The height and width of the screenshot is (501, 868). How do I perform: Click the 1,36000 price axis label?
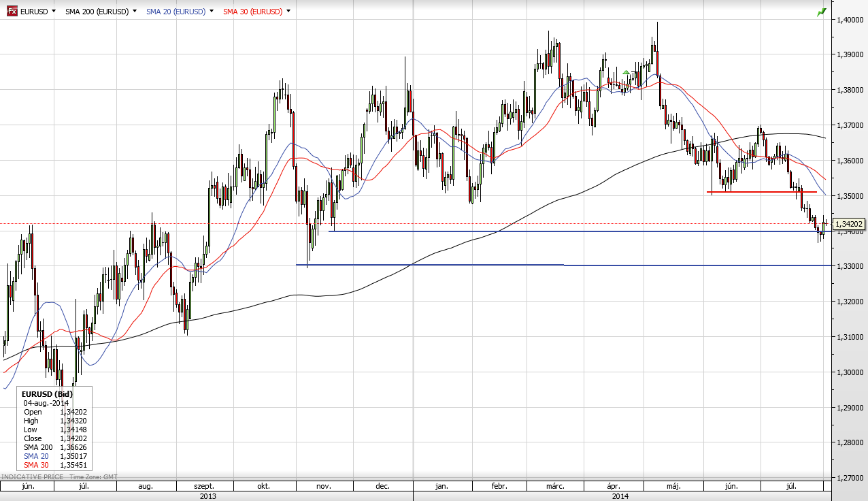tap(850, 161)
